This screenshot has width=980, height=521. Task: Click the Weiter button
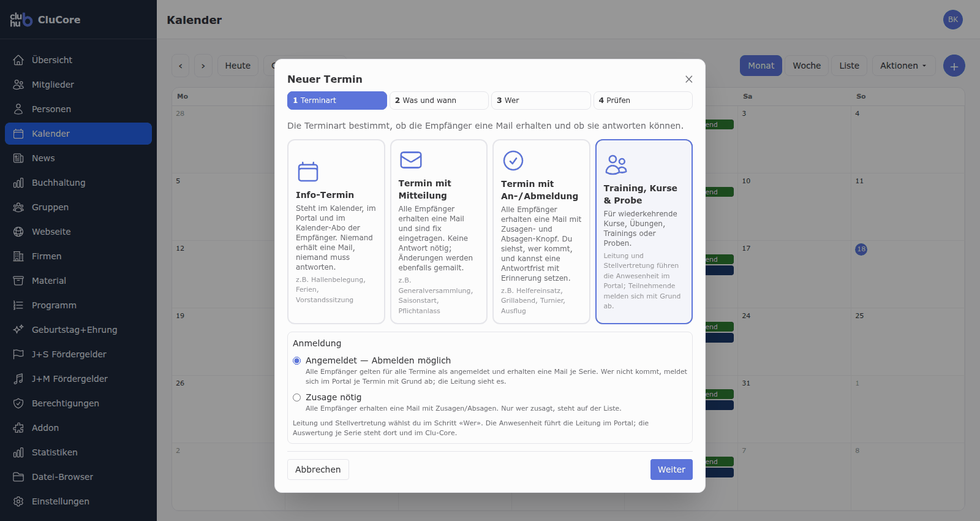coord(671,470)
